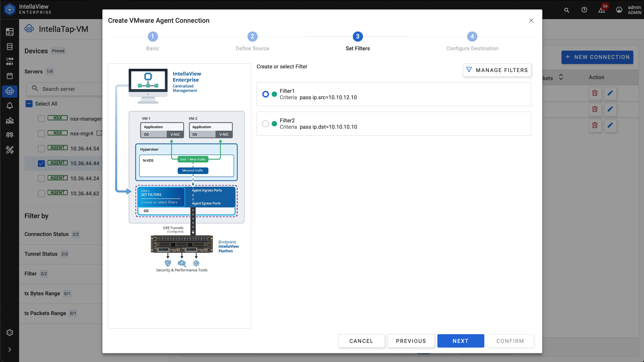Click the NEXT button

click(461, 341)
